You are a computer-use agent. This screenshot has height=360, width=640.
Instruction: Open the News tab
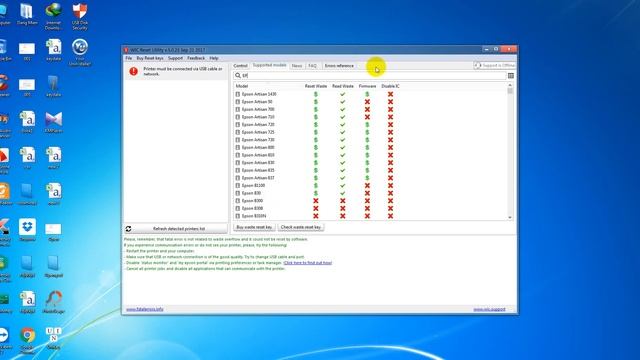[297, 66]
